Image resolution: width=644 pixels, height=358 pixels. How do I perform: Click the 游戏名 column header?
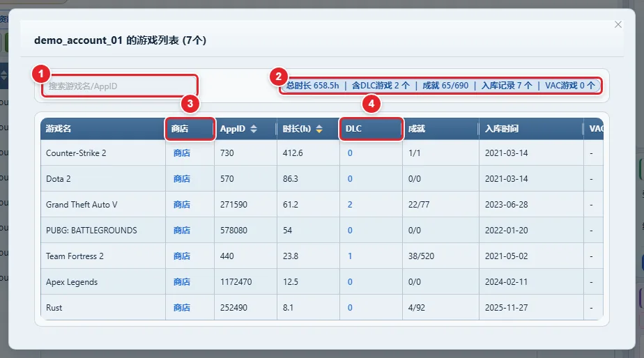click(102, 129)
